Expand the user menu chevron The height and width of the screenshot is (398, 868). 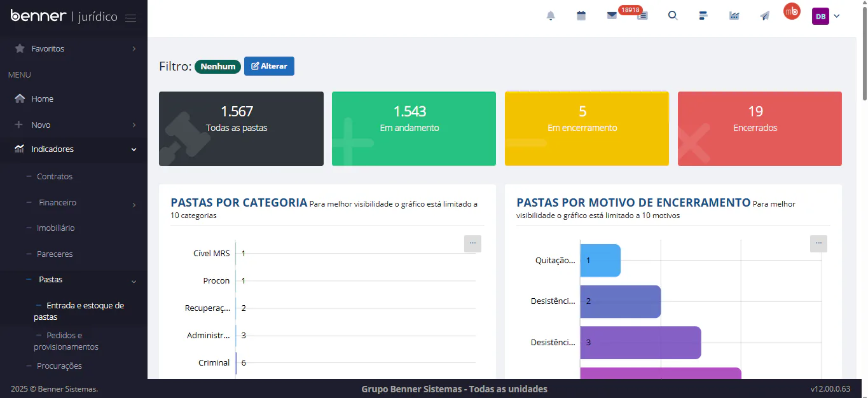(837, 17)
